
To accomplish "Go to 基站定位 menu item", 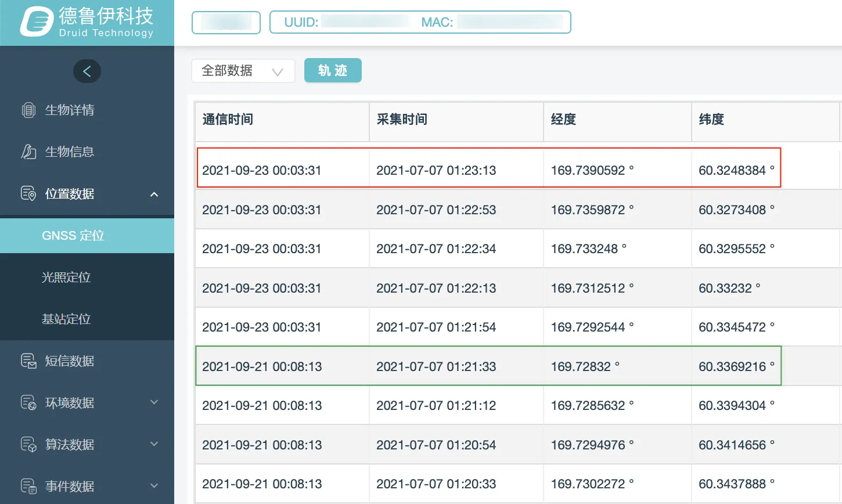I will tap(66, 319).
